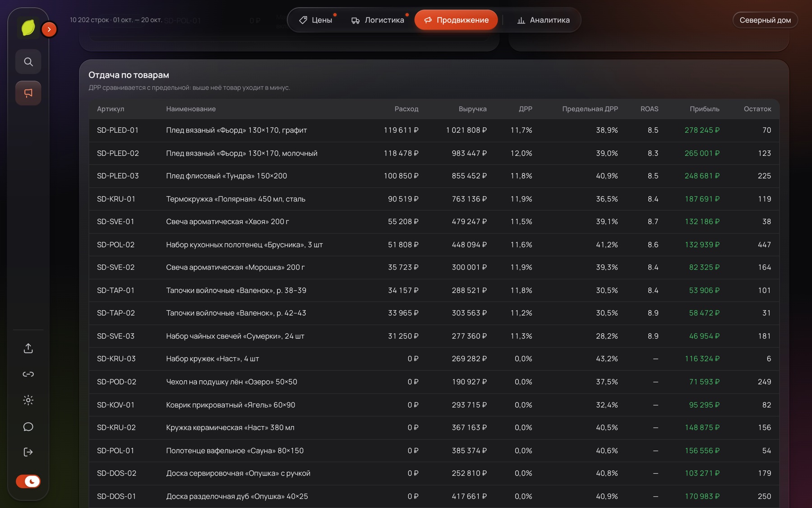Click article SD-KRU-03

116,359
